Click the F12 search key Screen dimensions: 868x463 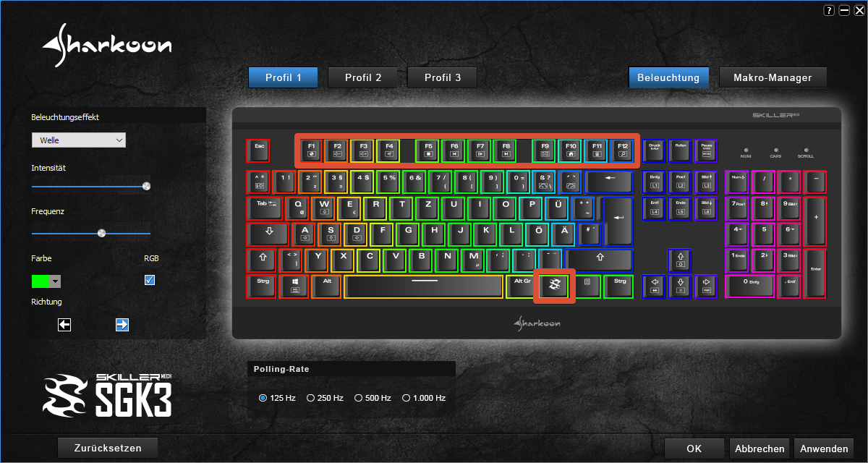[622, 150]
